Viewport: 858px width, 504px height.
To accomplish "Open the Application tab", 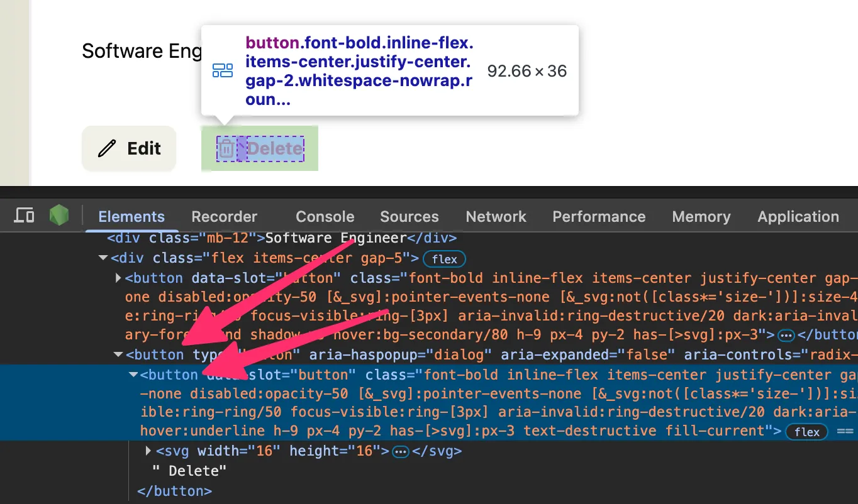I will tap(798, 217).
